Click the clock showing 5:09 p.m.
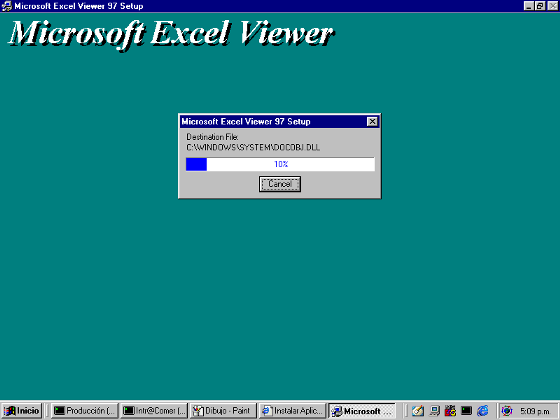This screenshot has width=560, height=420. 535,411
